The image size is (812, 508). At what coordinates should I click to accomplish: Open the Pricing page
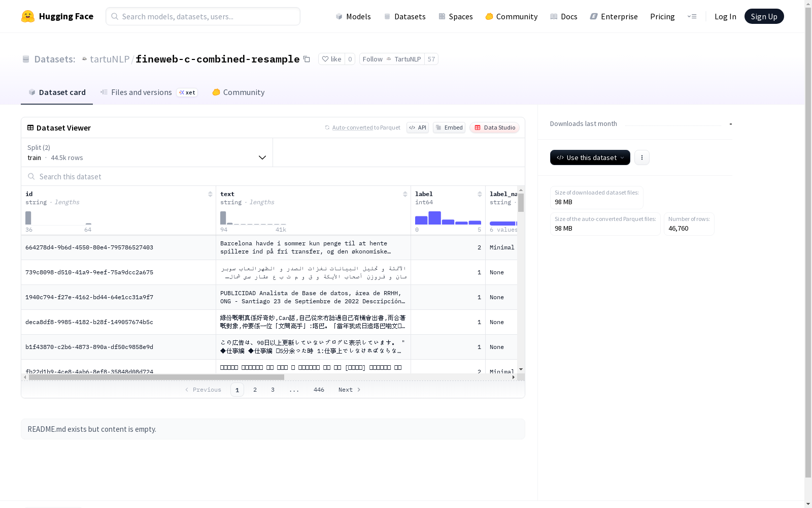pos(662,16)
